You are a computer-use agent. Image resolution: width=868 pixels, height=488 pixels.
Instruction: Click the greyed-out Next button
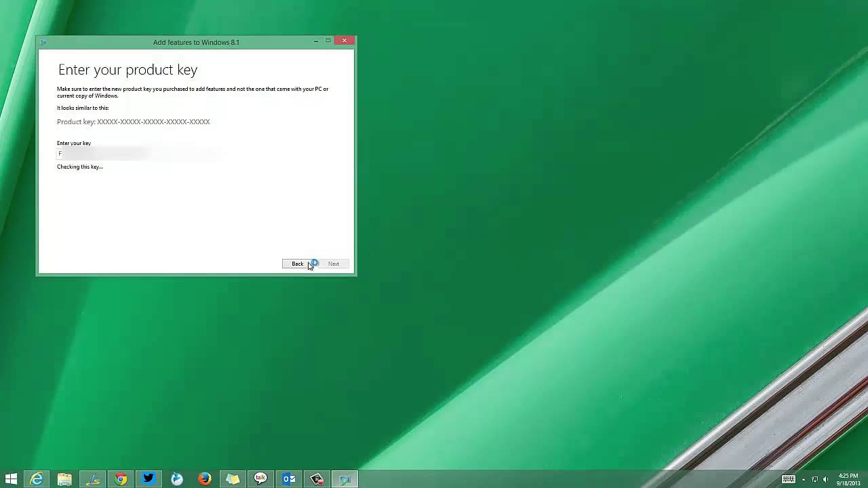coord(334,264)
